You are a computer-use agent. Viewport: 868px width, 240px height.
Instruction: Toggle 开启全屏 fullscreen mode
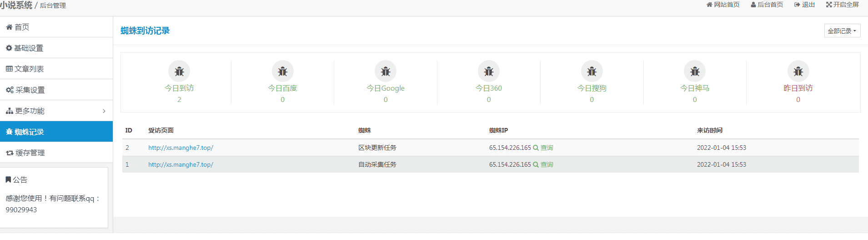[x=843, y=5]
